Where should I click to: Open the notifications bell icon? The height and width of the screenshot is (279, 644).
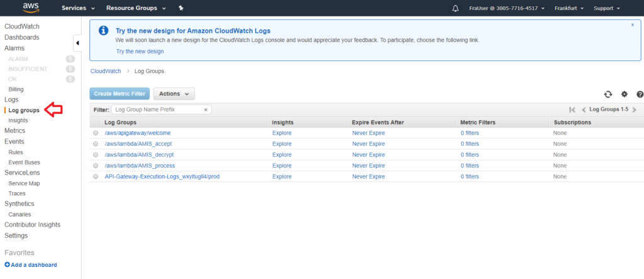pyautogui.click(x=456, y=8)
